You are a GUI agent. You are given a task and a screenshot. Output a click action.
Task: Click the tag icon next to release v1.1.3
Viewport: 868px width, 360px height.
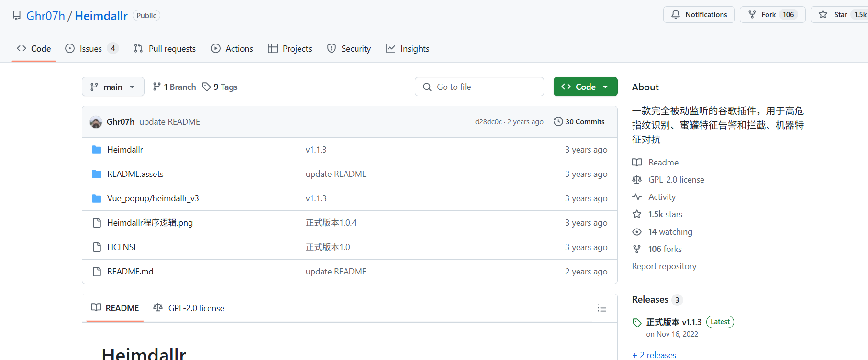click(637, 323)
